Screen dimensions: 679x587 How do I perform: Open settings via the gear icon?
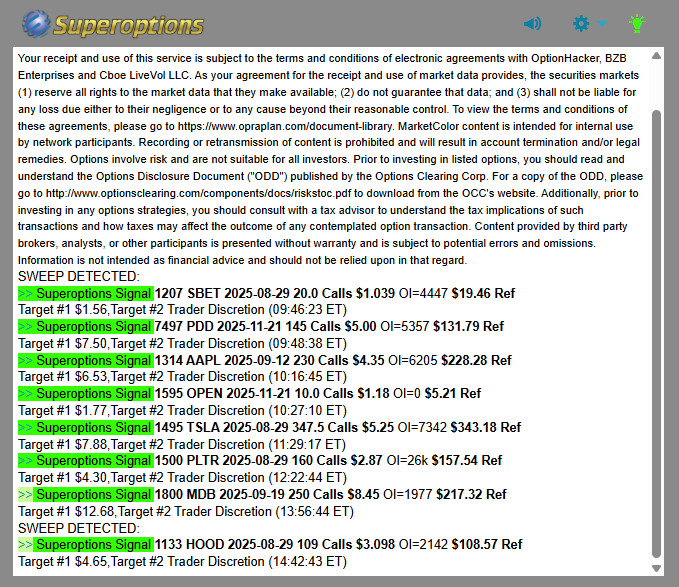(x=581, y=23)
